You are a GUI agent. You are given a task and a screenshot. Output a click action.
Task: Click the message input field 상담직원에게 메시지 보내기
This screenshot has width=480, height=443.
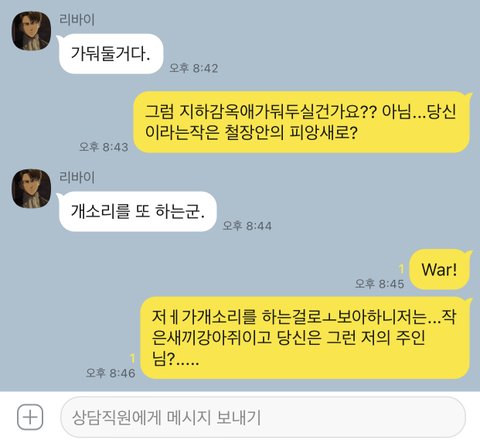[x=263, y=417]
